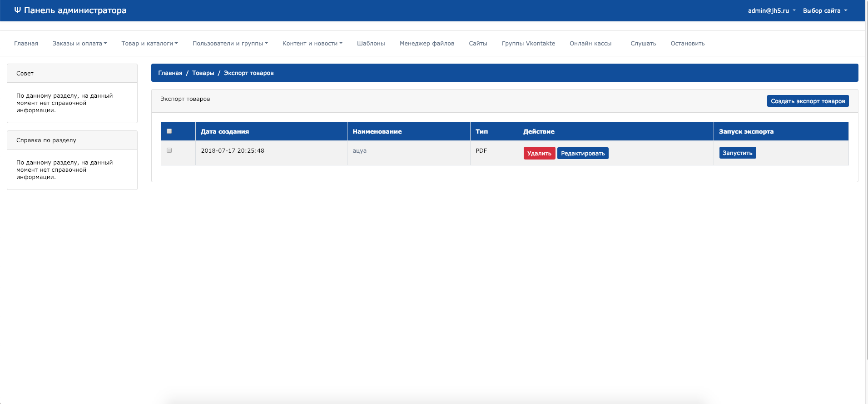Viewport: 868px width, 404px height.
Task: Open the Шаблоны menu item
Action: click(371, 44)
